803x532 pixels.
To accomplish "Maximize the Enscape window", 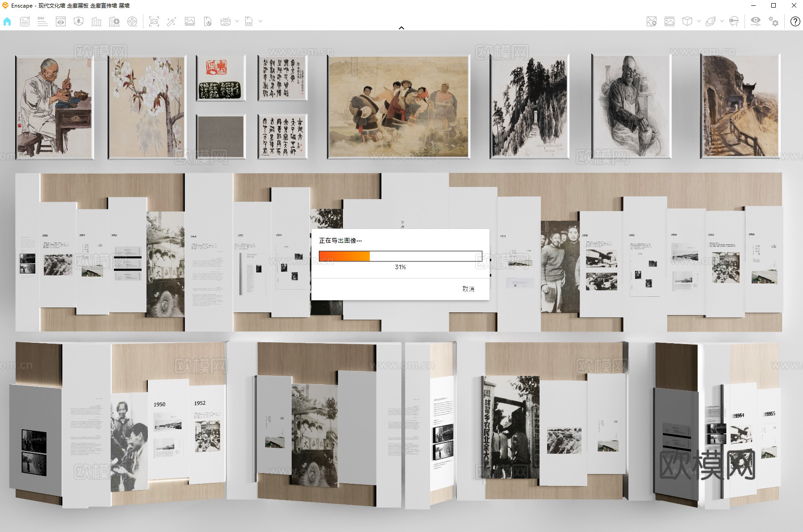I will 774,5.
